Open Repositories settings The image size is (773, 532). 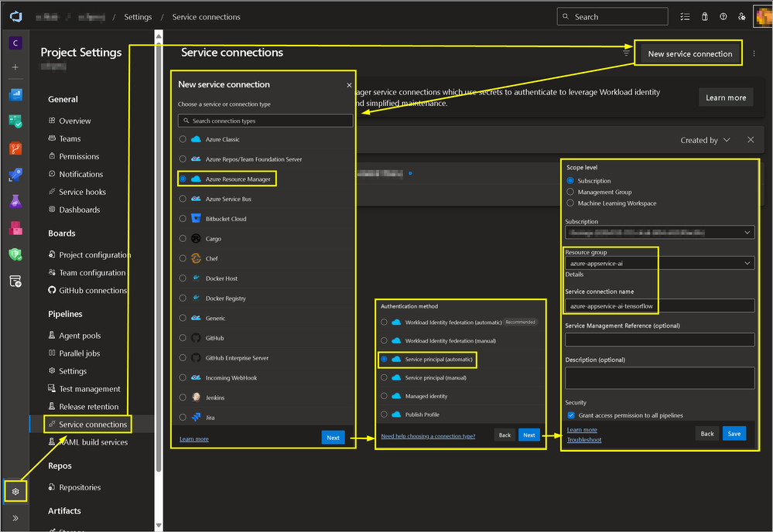(80, 487)
